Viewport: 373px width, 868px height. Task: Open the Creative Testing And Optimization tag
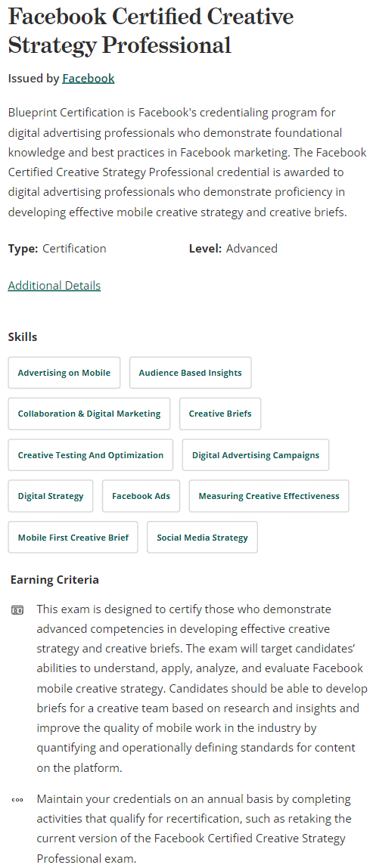pyautogui.click(x=90, y=455)
